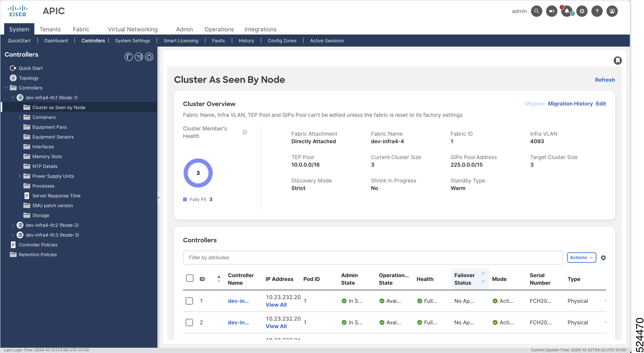This screenshot has width=644, height=353.
Task: Expand the Power Supply Units folder
Action: pyautogui.click(x=20, y=176)
